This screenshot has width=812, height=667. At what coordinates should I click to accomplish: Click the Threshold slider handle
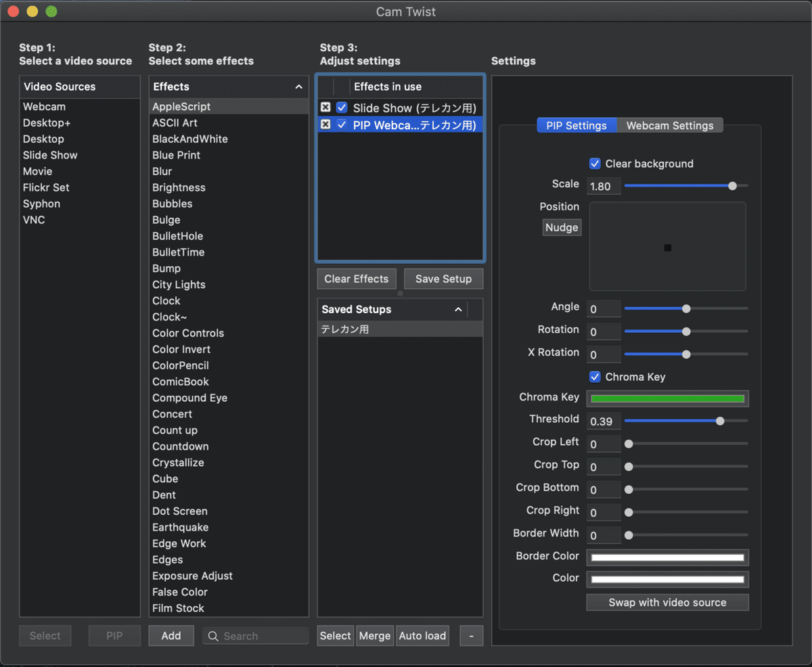tap(720, 421)
